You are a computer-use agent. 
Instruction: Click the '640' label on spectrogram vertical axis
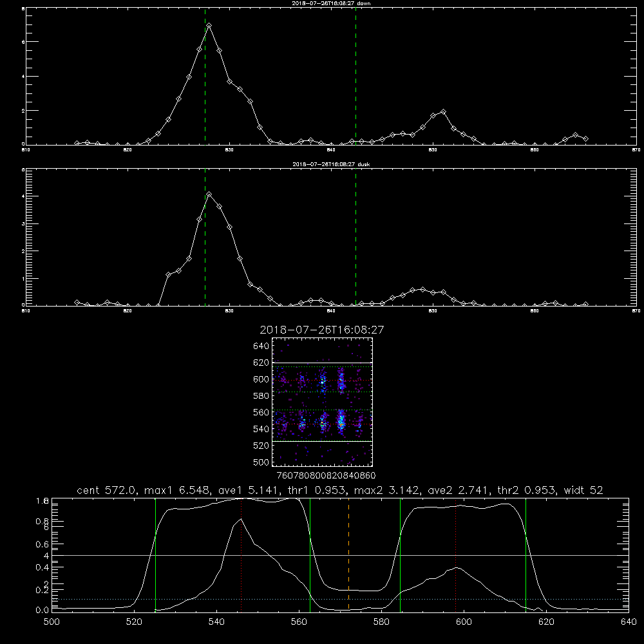[x=261, y=346]
